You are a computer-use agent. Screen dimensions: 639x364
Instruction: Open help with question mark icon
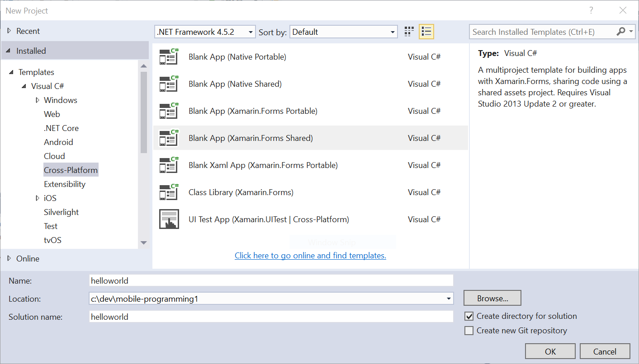click(x=591, y=10)
